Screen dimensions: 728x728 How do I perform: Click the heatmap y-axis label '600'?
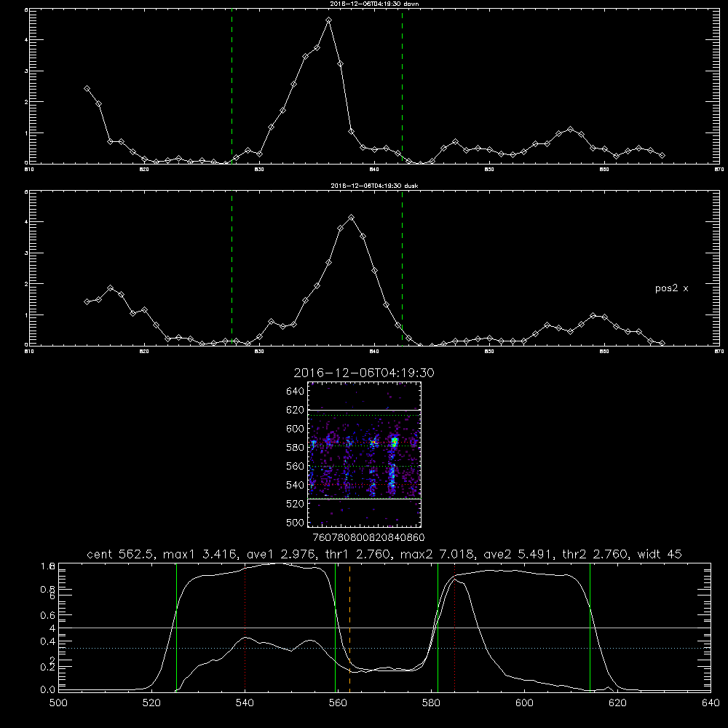(296, 429)
